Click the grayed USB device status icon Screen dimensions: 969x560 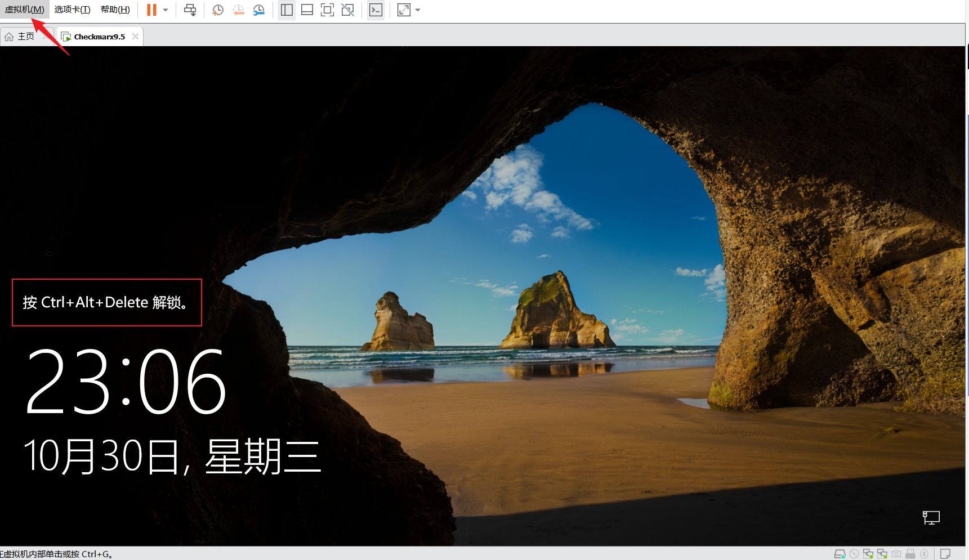point(910,554)
